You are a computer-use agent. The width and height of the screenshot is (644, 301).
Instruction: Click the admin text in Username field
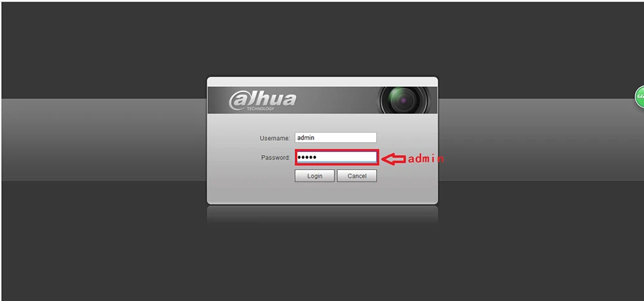click(x=305, y=138)
